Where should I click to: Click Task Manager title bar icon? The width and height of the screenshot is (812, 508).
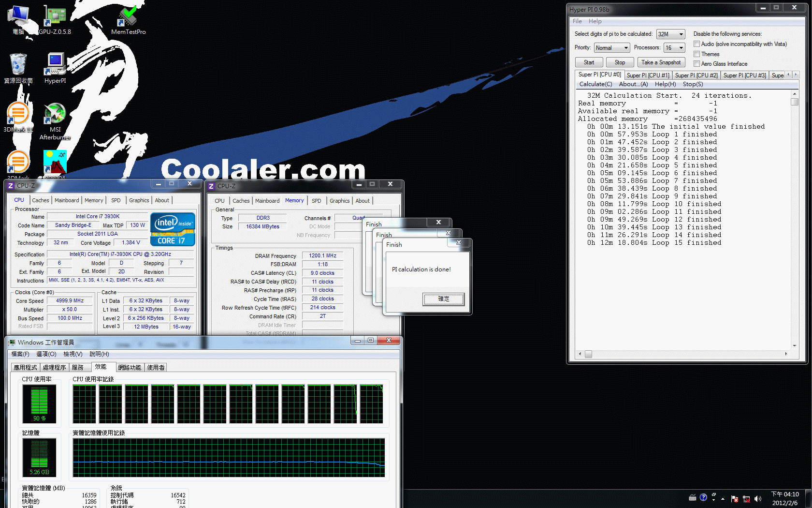pos(12,342)
